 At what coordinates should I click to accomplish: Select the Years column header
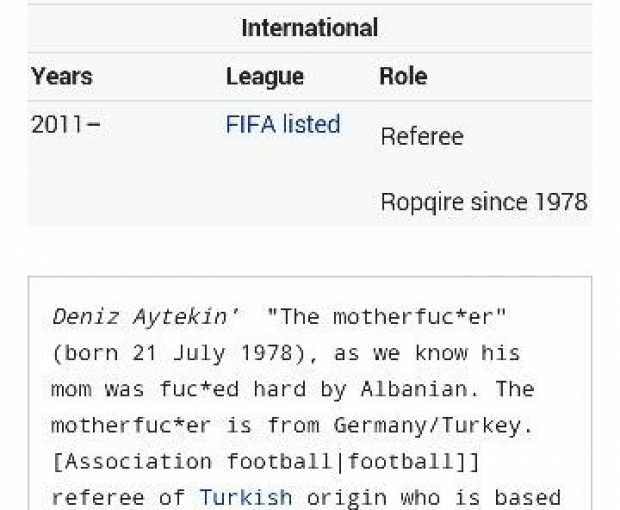(62, 77)
